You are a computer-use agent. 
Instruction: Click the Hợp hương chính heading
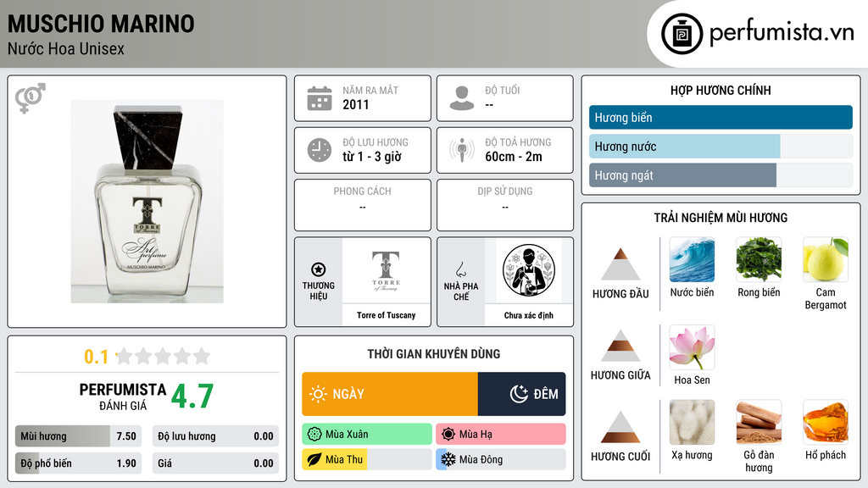(x=721, y=90)
